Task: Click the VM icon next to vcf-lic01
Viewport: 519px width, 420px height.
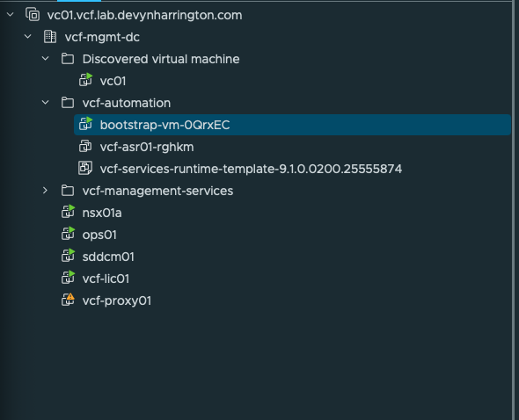Action: (68, 279)
